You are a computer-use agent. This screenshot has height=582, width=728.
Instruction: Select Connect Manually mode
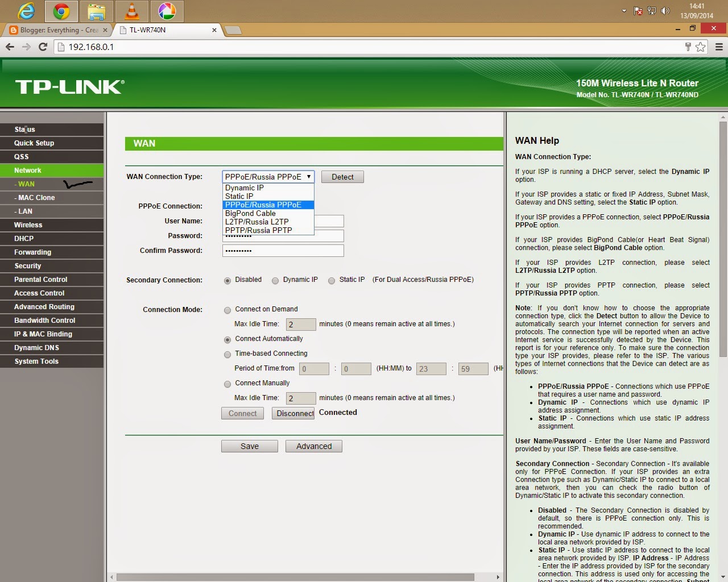tap(227, 384)
